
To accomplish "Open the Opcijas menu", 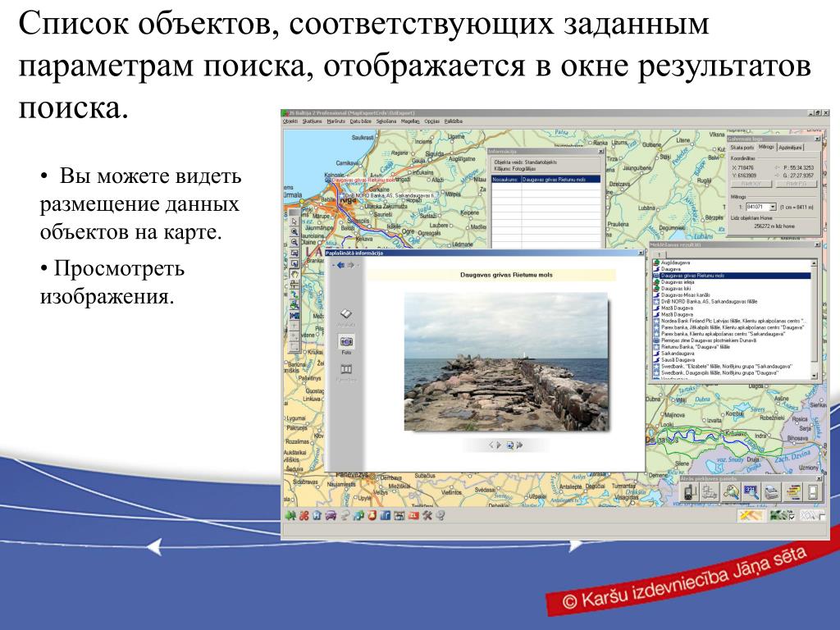I will (431, 121).
